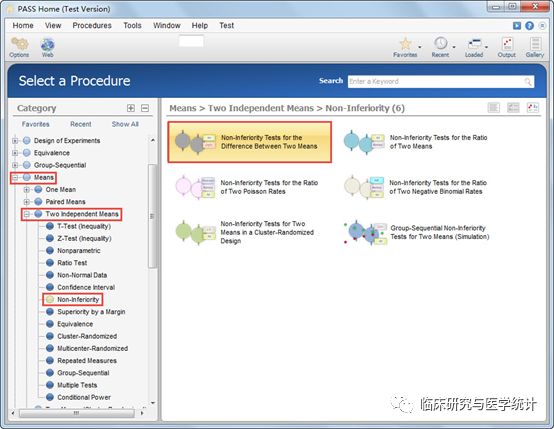Viewport: 554px width, 429px height.
Task: Switch to list view icon
Action: 494,107
